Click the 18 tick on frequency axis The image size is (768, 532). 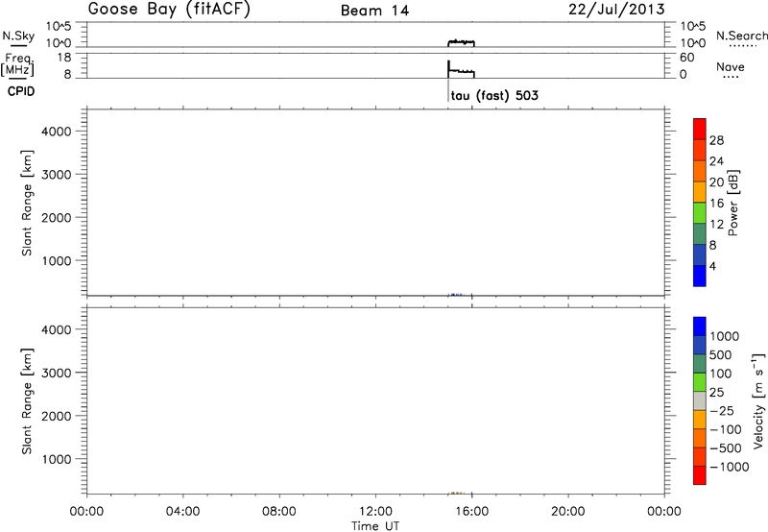[x=64, y=58]
